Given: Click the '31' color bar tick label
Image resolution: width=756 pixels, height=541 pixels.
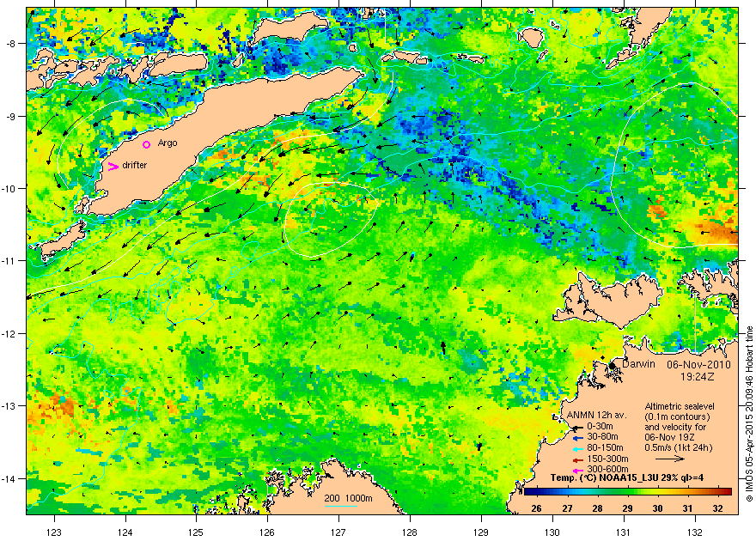Looking at the screenshot, I should (x=687, y=508).
